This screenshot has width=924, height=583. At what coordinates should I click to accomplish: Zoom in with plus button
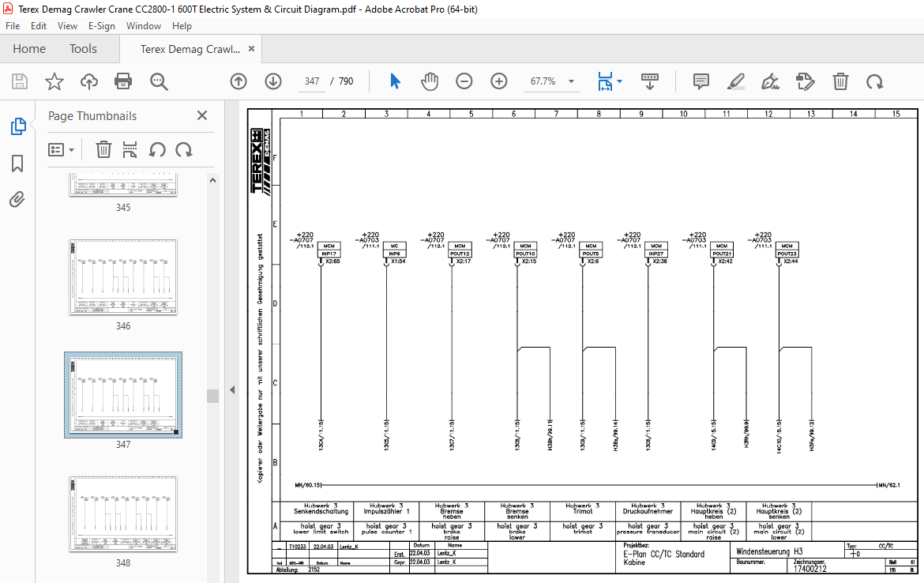pos(499,81)
